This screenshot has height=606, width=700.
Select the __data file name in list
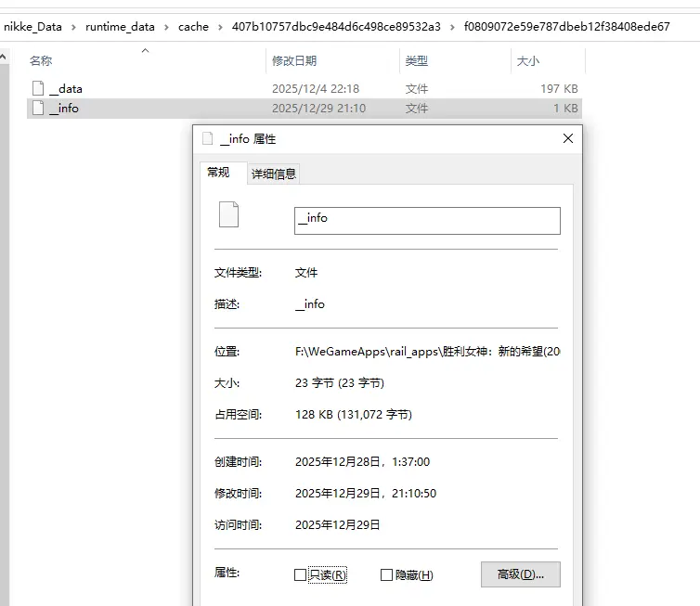[x=66, y=88]
